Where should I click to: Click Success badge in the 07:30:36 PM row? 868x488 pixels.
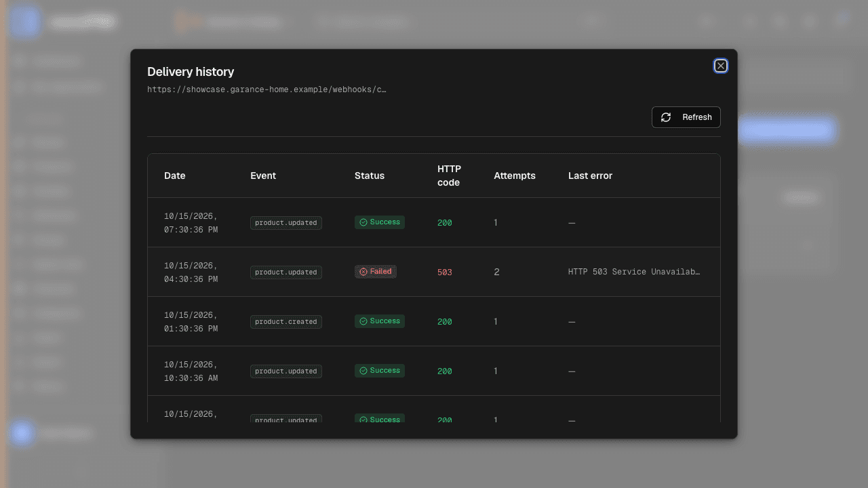[x=380, y=222]
